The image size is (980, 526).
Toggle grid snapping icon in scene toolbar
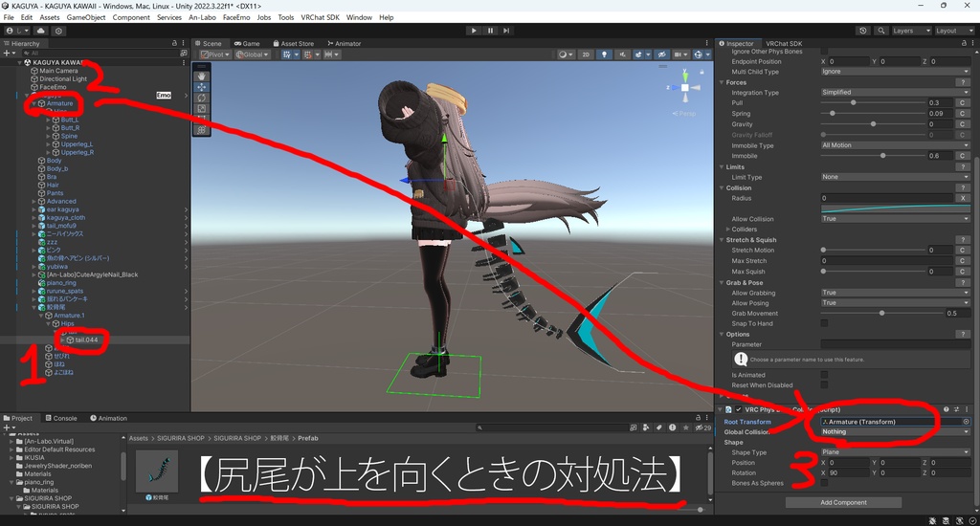[289, 55]
